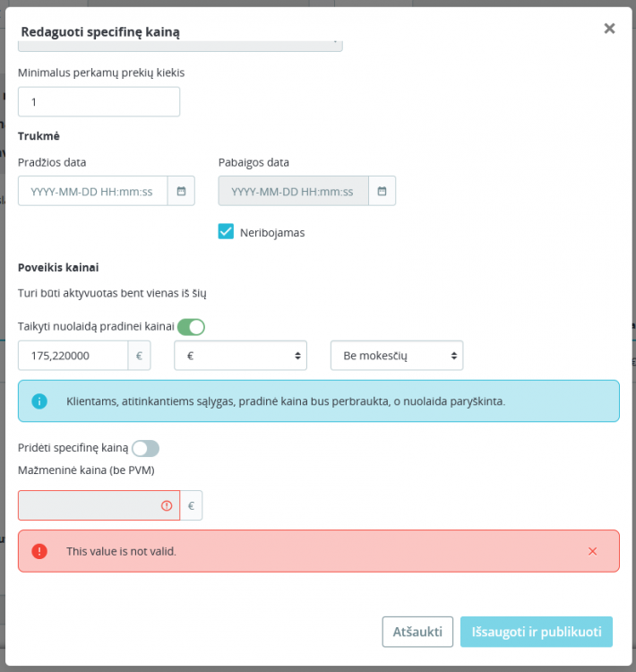The height and width of the screenshot is (672, 636).
Task: Click the Pradžios data date field
Action: pos(92,191)
